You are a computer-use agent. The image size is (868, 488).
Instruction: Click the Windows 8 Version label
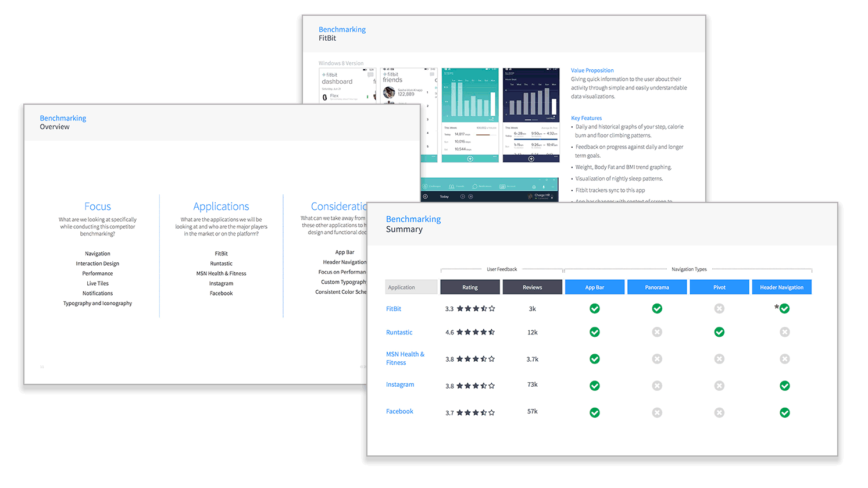coord(341,63)
